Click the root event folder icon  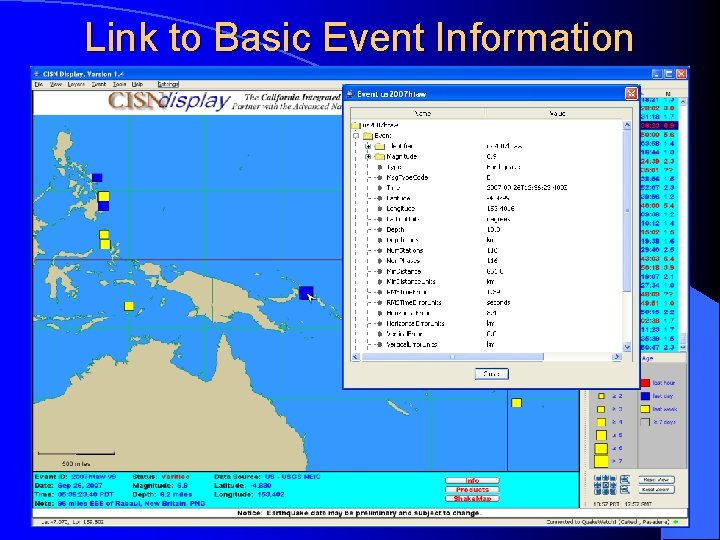click(x=355, y=125)
